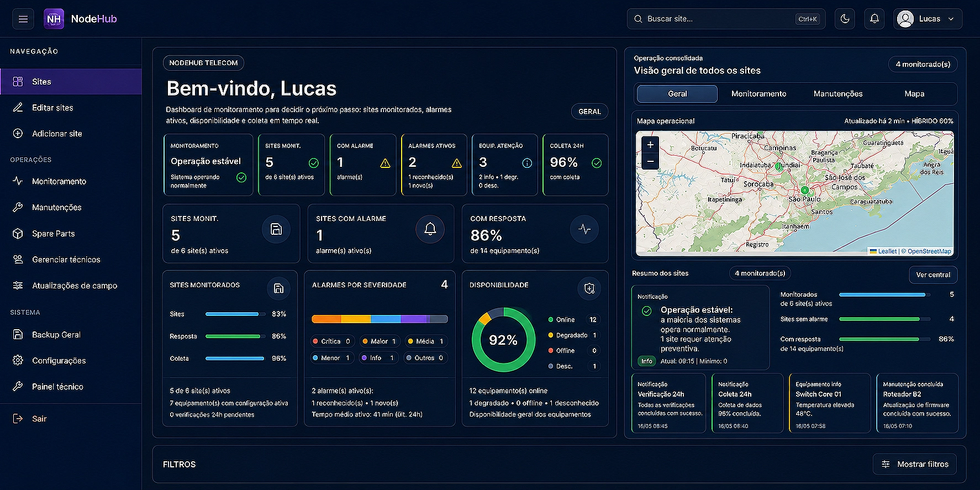
Task: Go to Monitoramento in sidebar
Action: click(71, 181)
